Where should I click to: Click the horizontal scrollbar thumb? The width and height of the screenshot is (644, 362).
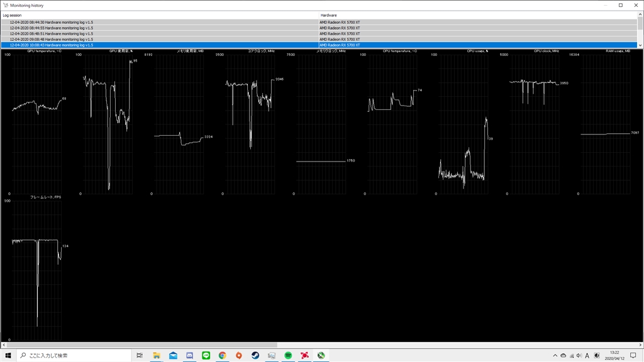click(142, 345)
